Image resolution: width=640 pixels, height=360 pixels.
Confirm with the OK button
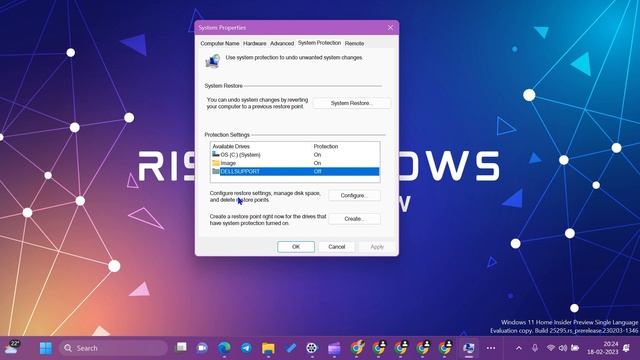point(296,247)
